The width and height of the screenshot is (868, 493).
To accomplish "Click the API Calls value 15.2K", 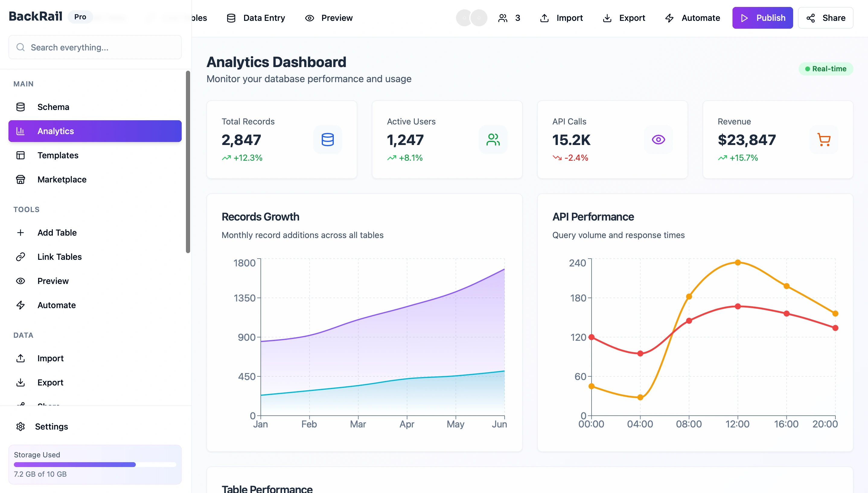I will click(571, 140).
